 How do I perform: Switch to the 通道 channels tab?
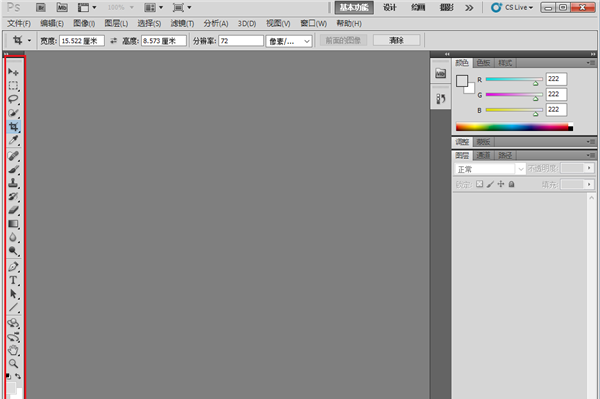484,155
